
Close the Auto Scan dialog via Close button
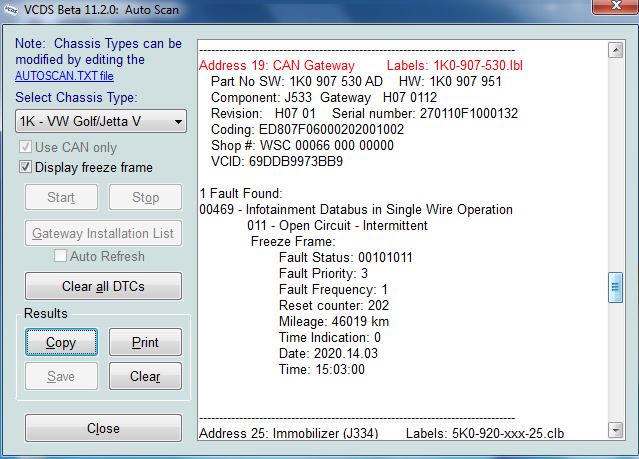click(x=103, y=428)
